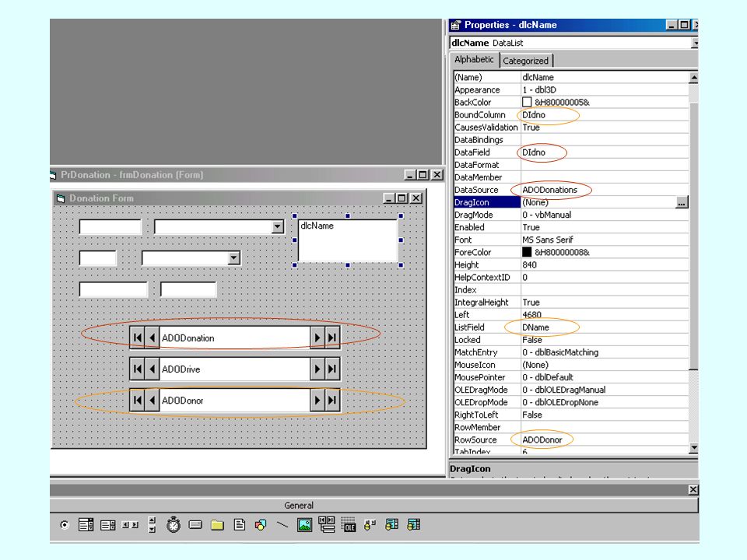
Task: Click previous-record arrow on ADODrive control
Action: click(x=152, y=369)
